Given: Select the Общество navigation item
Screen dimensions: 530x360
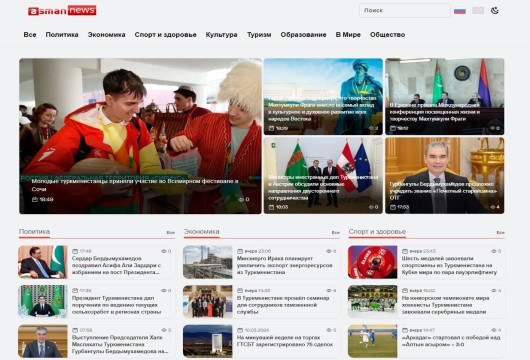Looking at the screenshot, I should (387, 34).
